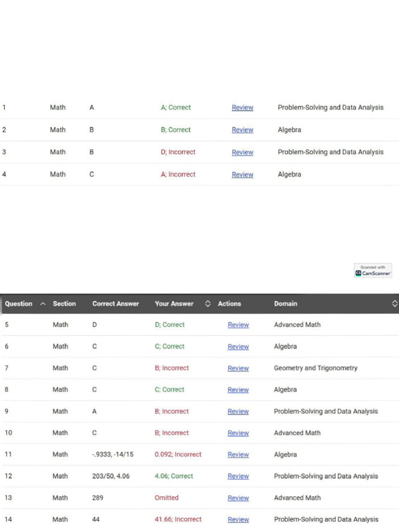This screenshot has width=399, height=532.
Task: Toggle the Domain column sort arrows
Action: coord(395,303)
